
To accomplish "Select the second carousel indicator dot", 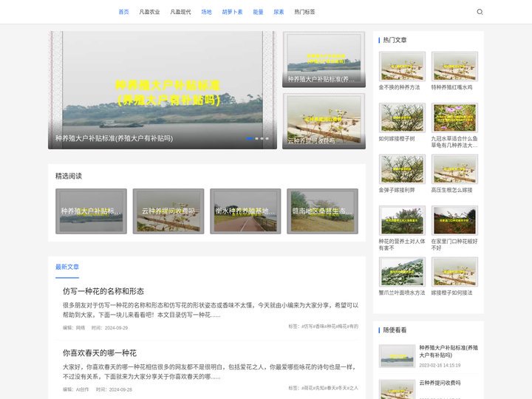I will (x=256, y=138).
